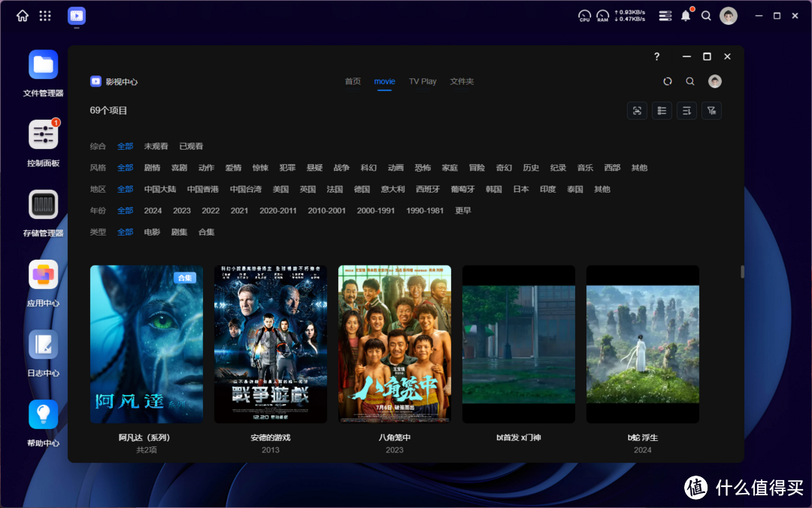Open the sort order options

click(x=686, y=110)
